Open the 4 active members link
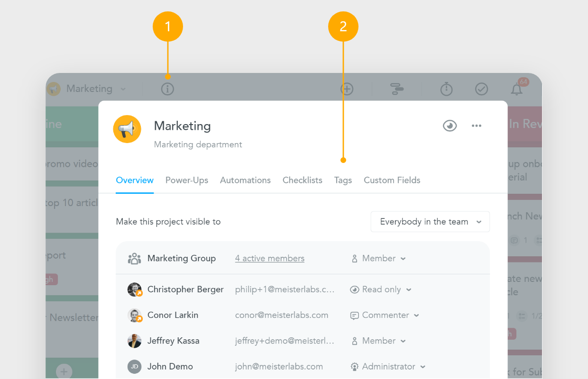Image resolution: width=588 pixels, height=379 pixels. pyautogui.click(x=270, y=258)
